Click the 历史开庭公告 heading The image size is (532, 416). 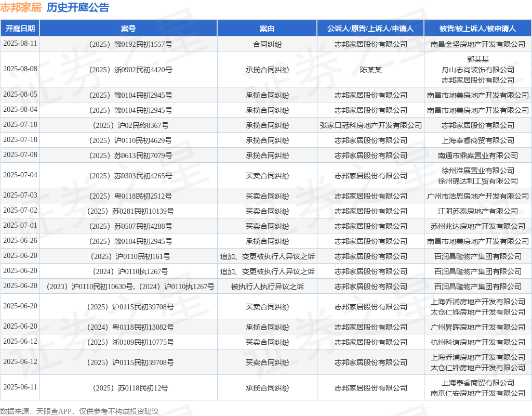[x=78, y=7]
